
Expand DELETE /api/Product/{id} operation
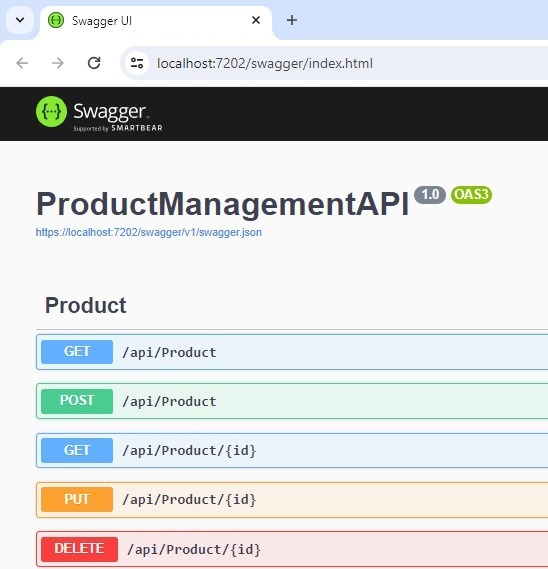[292, 549]
